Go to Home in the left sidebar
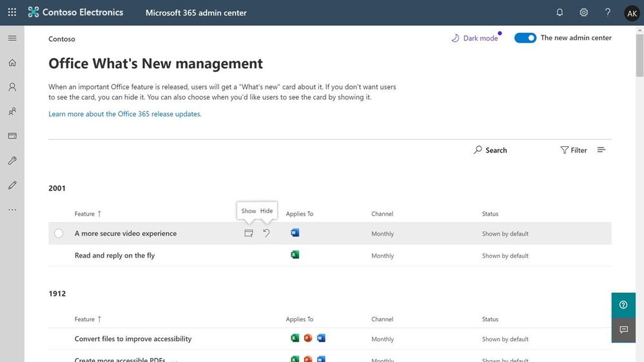 point(12,62)
